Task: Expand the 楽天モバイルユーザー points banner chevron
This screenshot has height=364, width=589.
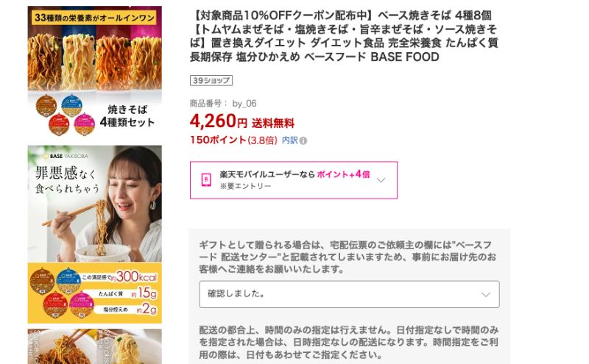Action: tap(381, 180)
